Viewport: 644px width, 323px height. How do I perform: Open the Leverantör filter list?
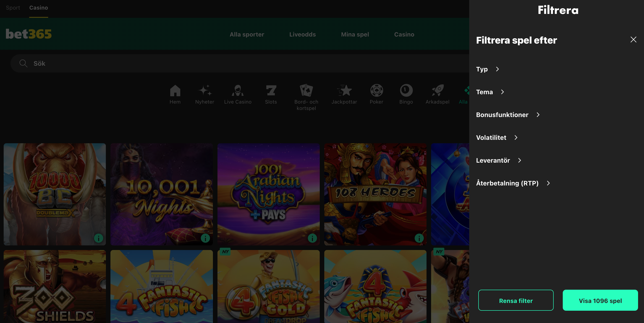[x=499, y=160]
